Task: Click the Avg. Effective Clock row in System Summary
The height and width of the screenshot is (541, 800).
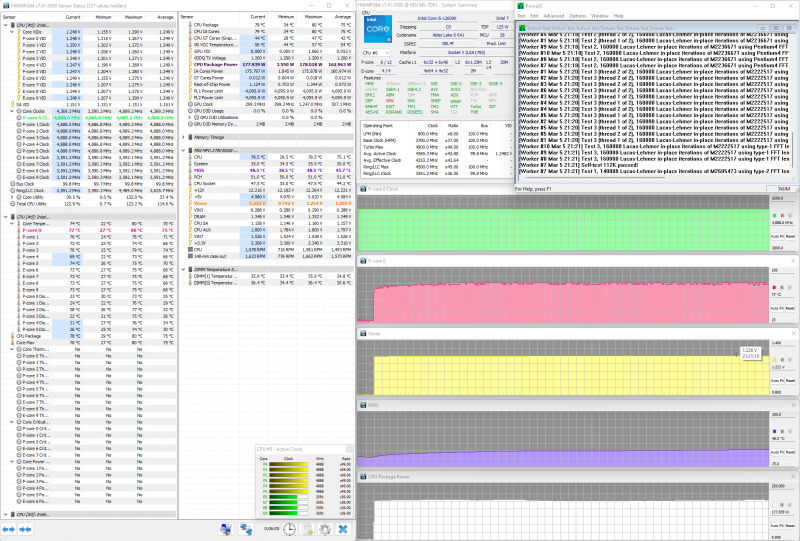Action: click(x=437, y=160)
